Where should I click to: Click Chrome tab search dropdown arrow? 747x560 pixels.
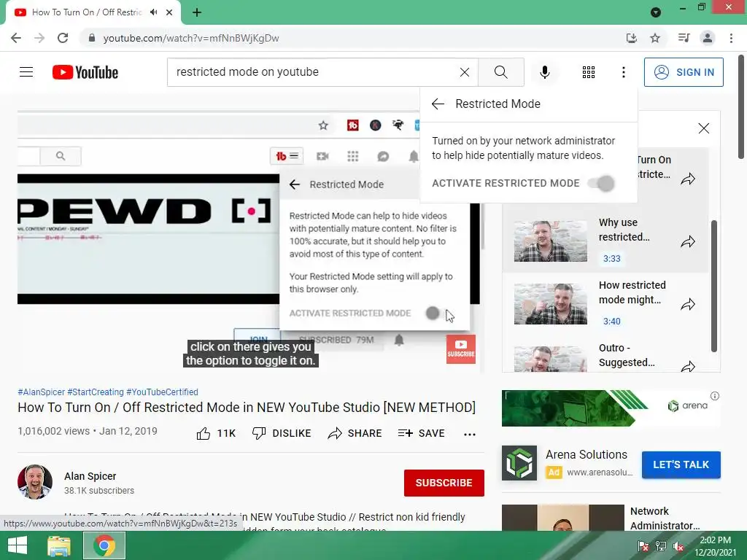point(656,12)
